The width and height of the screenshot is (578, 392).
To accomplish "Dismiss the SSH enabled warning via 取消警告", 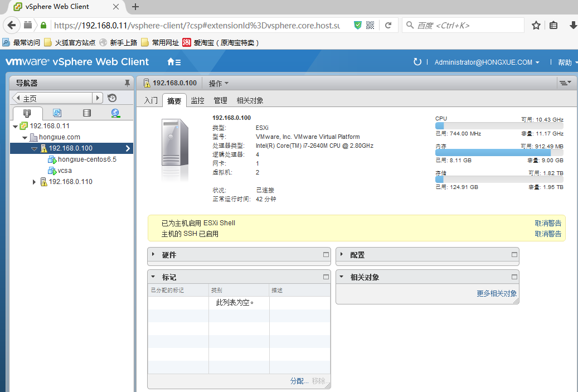I will coord(548,234).
